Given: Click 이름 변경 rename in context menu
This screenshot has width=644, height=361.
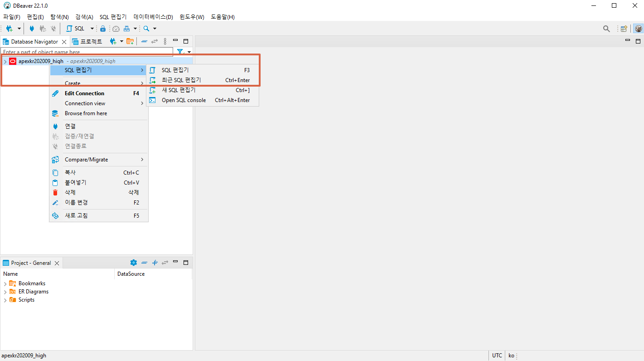Looking at the screenshot, I should tap(98, 203).
